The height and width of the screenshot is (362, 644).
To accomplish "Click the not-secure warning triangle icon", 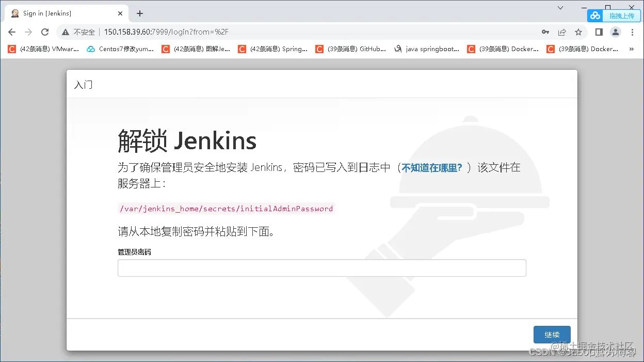I will [x=66, y=32].
